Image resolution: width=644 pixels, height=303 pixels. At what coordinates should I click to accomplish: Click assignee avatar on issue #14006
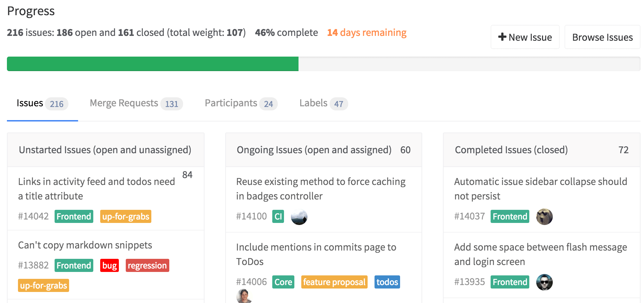[x=244, y=296]
